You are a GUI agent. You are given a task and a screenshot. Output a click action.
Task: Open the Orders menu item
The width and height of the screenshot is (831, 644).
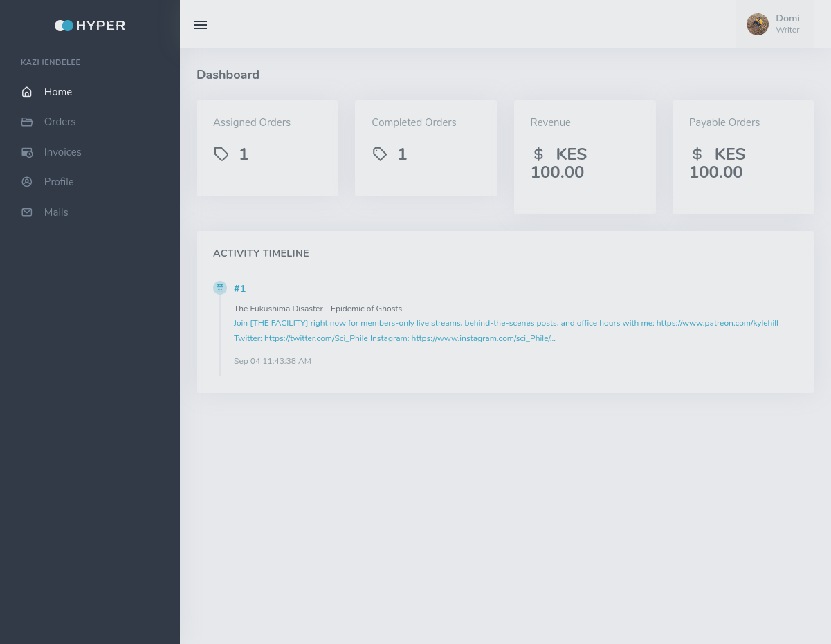(60, 122)
